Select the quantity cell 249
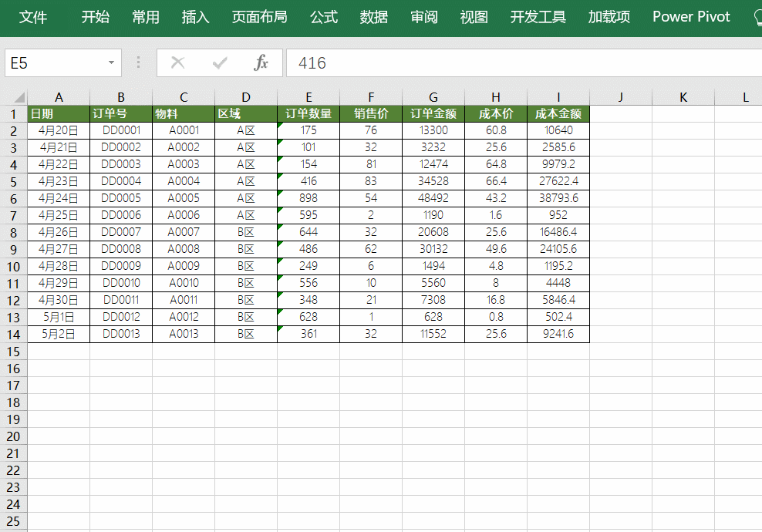 point(309,266)
